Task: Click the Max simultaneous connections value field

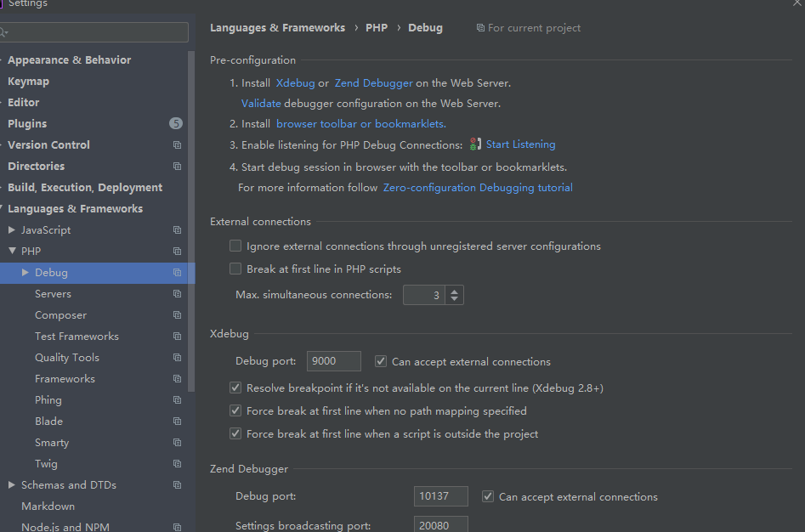Action: [424, 295]
